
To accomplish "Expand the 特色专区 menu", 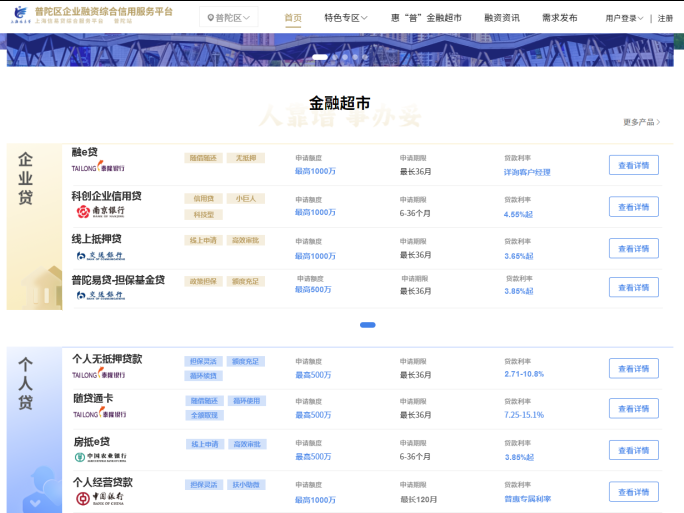I will [x=346, y=18].
